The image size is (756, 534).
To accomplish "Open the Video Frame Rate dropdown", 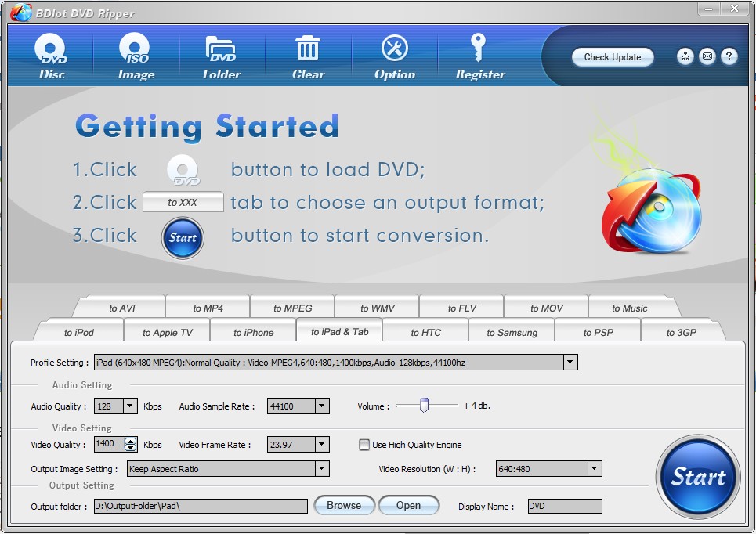I will [322, 445].
